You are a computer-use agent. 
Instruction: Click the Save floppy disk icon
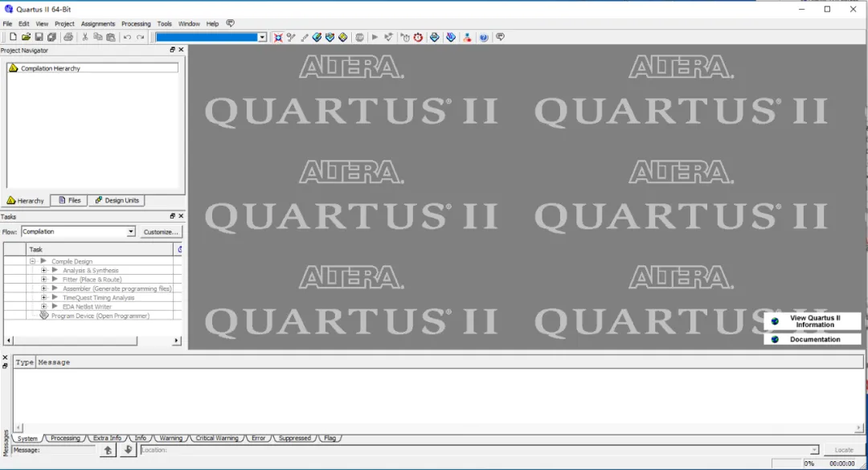click(39, 37)
